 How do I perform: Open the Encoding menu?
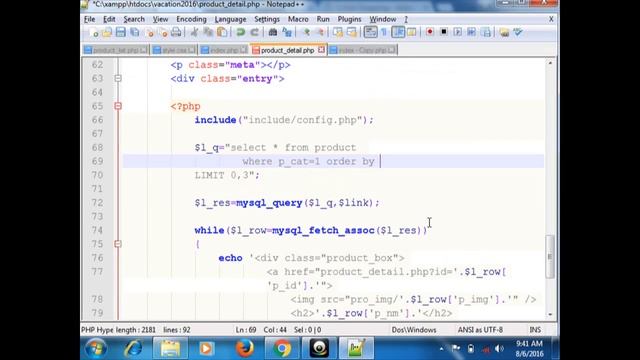pyautogui.click(x=191, y=19)
